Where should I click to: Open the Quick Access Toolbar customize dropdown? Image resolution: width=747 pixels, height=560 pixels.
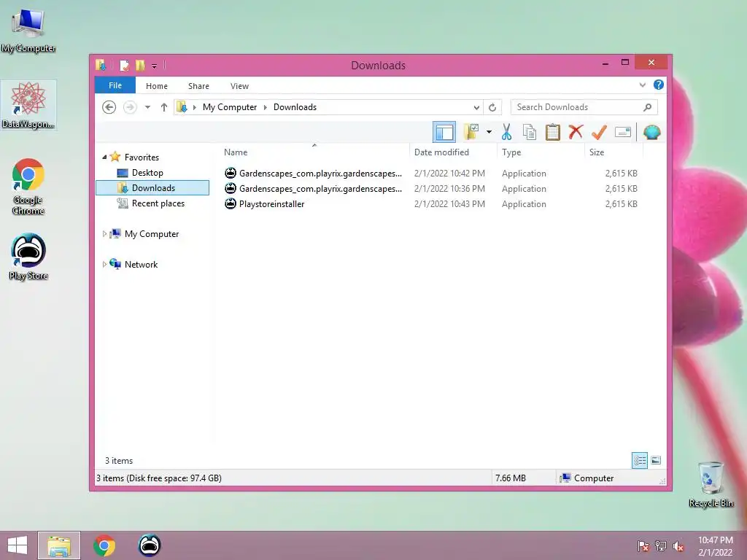pos(154,66)
